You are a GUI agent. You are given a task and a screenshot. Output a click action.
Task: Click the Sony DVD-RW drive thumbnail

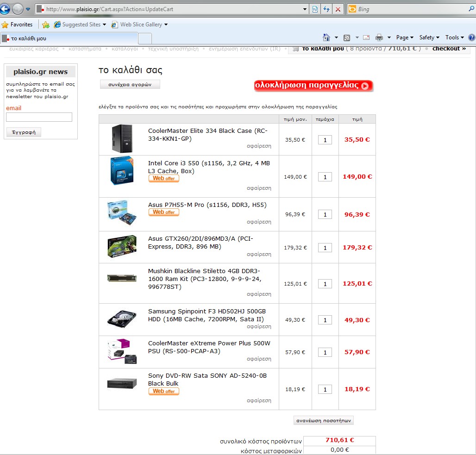[122, 383]
